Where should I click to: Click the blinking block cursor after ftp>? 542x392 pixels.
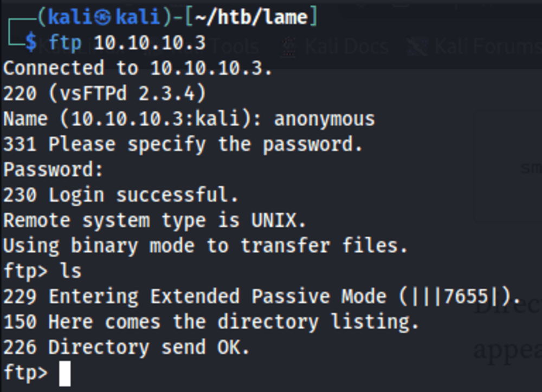click(64, 374)
